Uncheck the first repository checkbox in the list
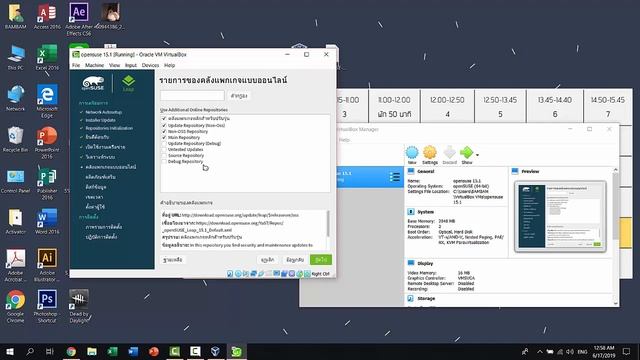 [x=164, y=118]
